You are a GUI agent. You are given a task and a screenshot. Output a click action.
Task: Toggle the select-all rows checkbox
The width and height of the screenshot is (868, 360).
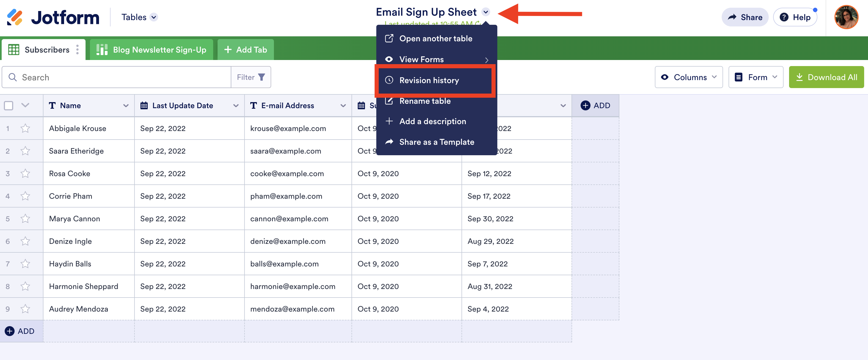9,105
